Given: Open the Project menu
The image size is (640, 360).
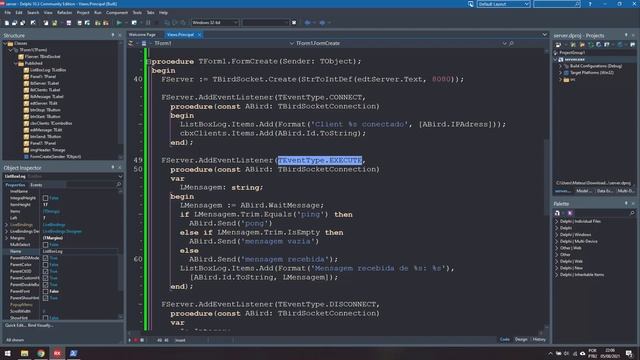Looking at the screenshot, I should (x=83, y=13).
